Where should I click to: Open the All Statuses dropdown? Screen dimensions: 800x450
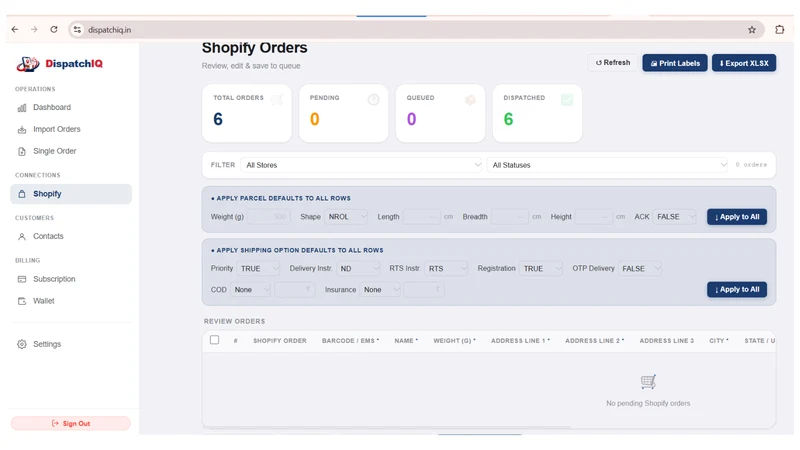point(607,165)
